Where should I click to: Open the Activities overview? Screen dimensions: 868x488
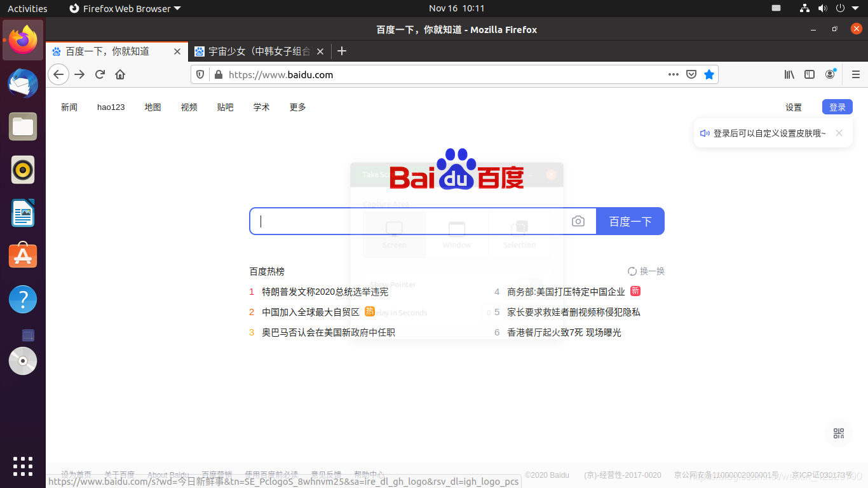coord(27,8)
